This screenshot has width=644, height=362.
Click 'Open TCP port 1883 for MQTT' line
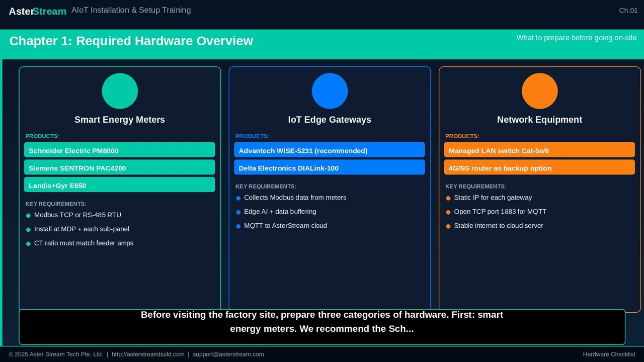coord(500,212)
